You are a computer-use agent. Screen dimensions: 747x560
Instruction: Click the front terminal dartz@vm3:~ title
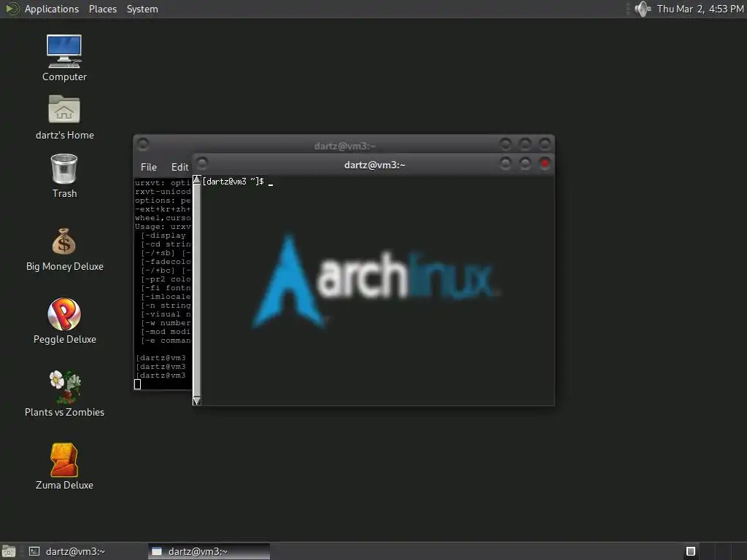click(x=374, y=166)
